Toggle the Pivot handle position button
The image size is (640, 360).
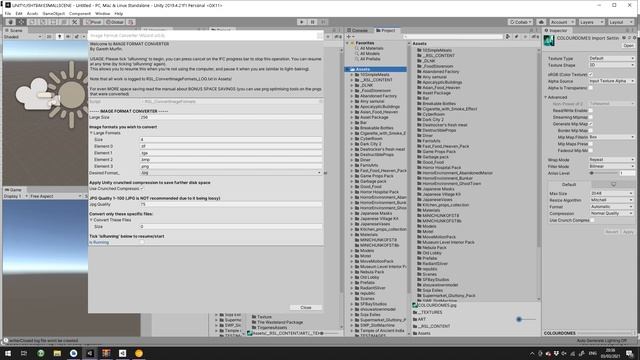point(93,22)
